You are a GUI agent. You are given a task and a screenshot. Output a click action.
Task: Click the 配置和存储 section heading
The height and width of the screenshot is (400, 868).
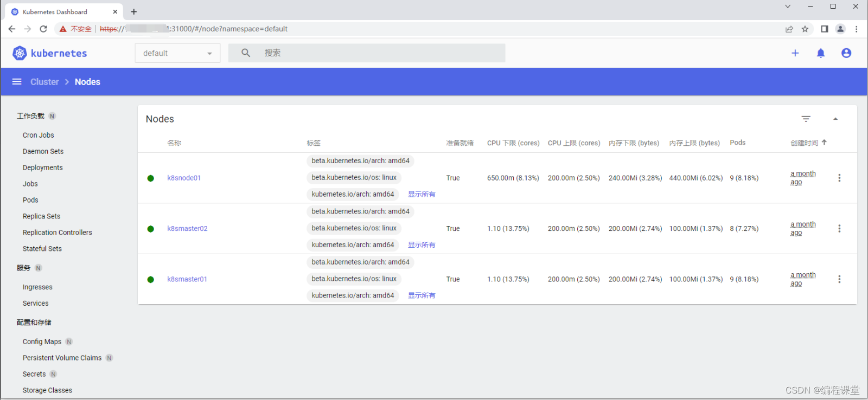(x=34, y=322)
